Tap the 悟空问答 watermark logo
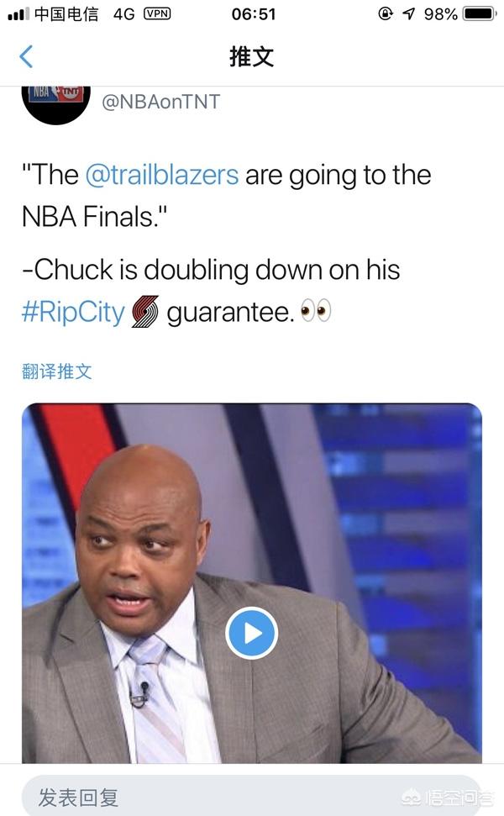This screenshot has width=504, height=816. [x=449, y=796]
